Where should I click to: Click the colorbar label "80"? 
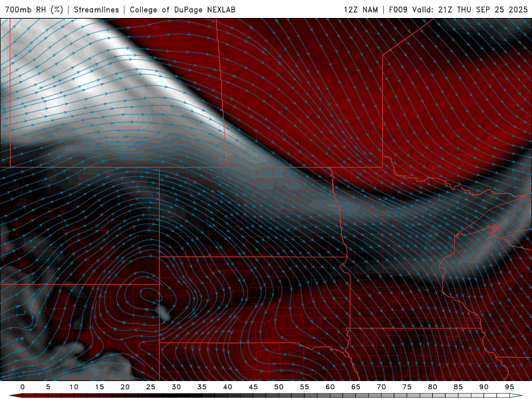click(433, 387)
